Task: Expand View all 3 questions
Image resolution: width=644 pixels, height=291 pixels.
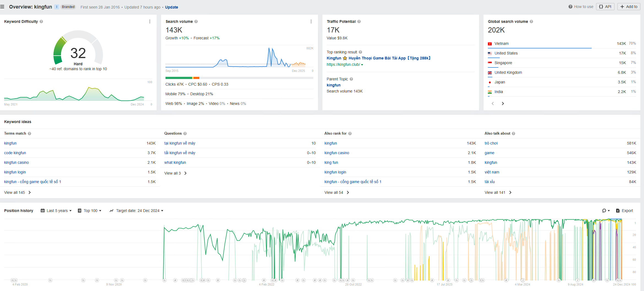Action: tap(175, 173)
